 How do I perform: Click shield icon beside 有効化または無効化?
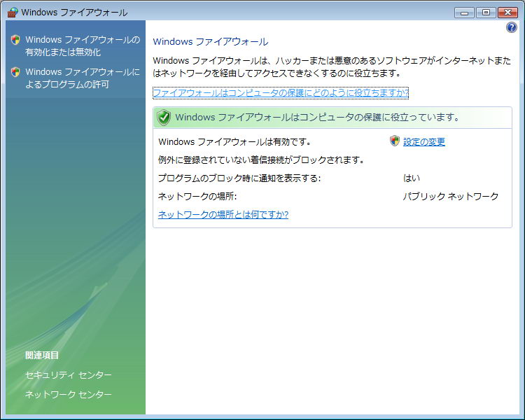point(15,40)
